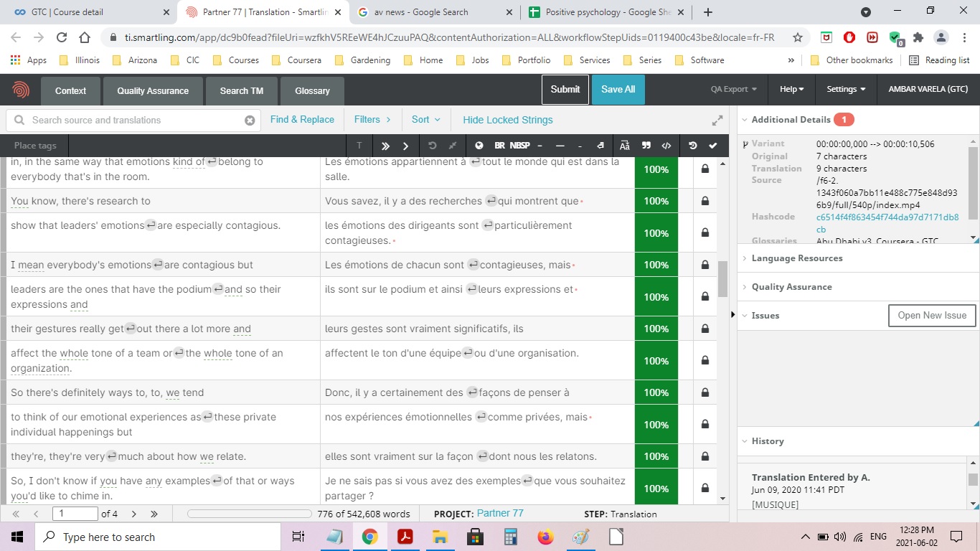Insert a BR line break tag
Image resolution: width=980 pixels, height=551 pixels.
[499, 146]
